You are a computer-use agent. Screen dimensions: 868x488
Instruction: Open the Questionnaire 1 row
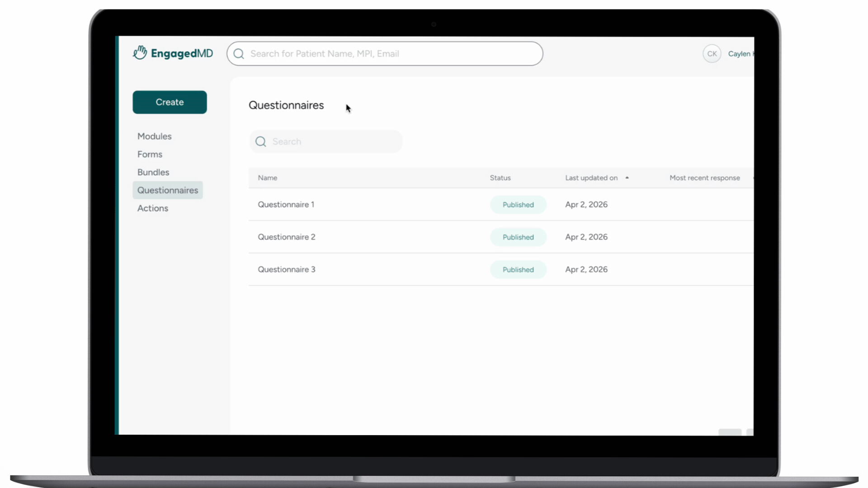point(501,205)
